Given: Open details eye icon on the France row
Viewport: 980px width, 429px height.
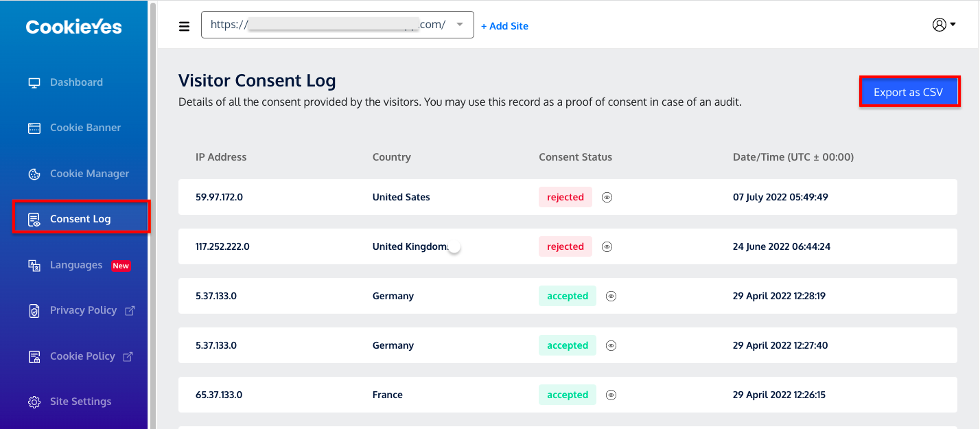Looking at the screenshot, I should pos(611,395).
